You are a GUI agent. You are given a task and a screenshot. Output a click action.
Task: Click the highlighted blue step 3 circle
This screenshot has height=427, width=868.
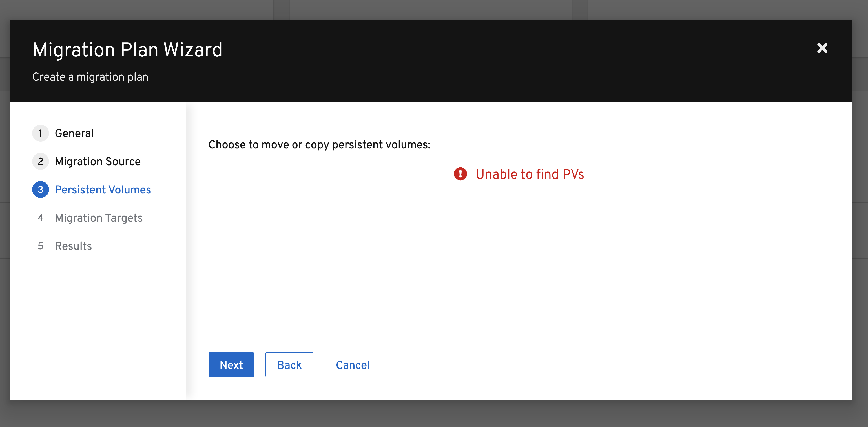tap(40, 190)
